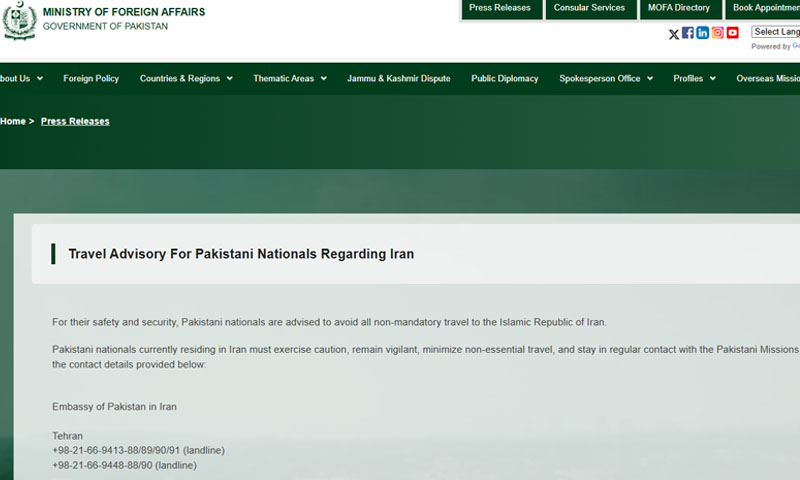Expand the Countries & Regions dropdown
The width and height of the screenshot is (800, 480).
[x=186, y=78]
